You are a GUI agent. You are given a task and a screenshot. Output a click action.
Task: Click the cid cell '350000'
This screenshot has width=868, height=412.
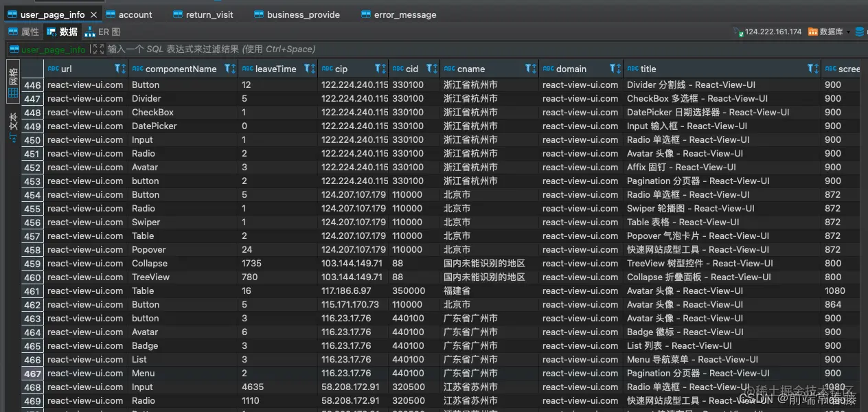[x=414, y=290]
